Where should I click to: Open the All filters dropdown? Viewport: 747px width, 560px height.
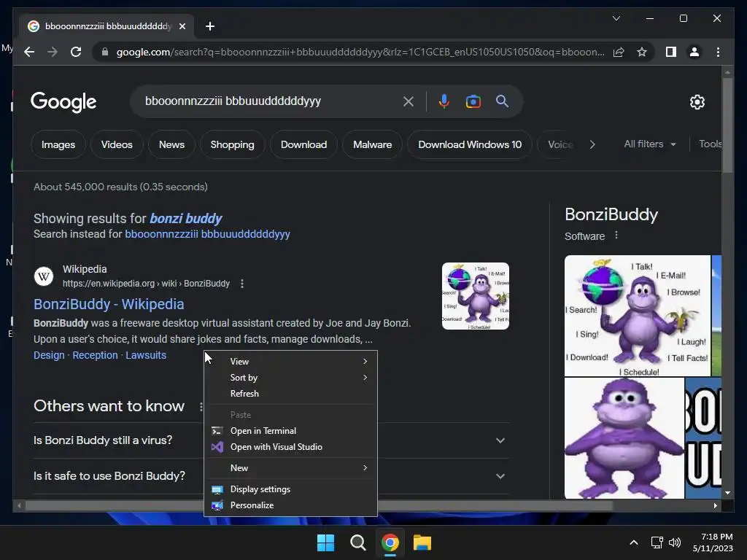(650, 144)
